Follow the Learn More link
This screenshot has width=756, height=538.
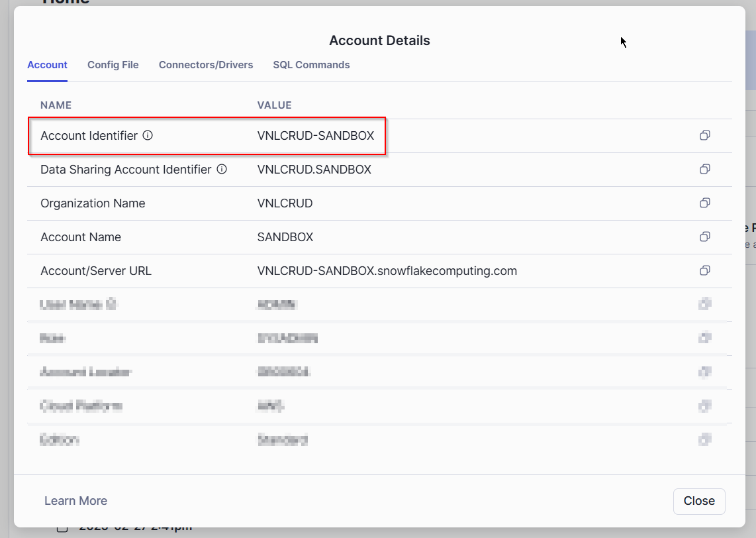tap(75, 501)
